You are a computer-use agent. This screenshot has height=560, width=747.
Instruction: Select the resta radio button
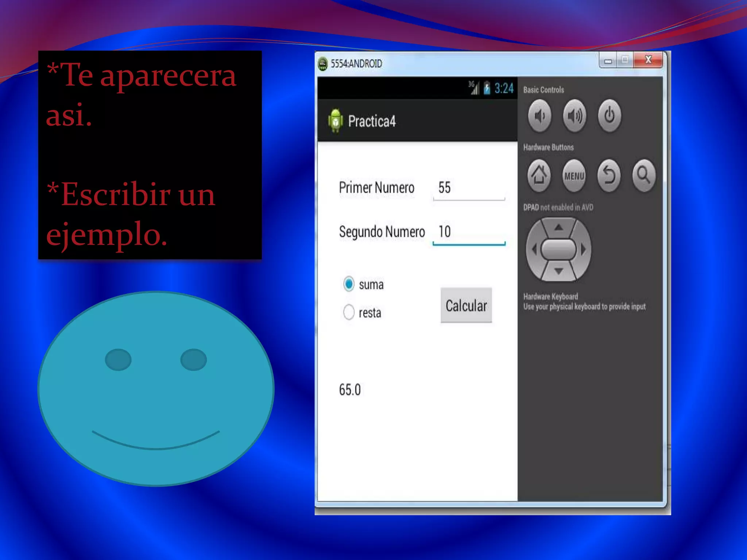(349, 312)
